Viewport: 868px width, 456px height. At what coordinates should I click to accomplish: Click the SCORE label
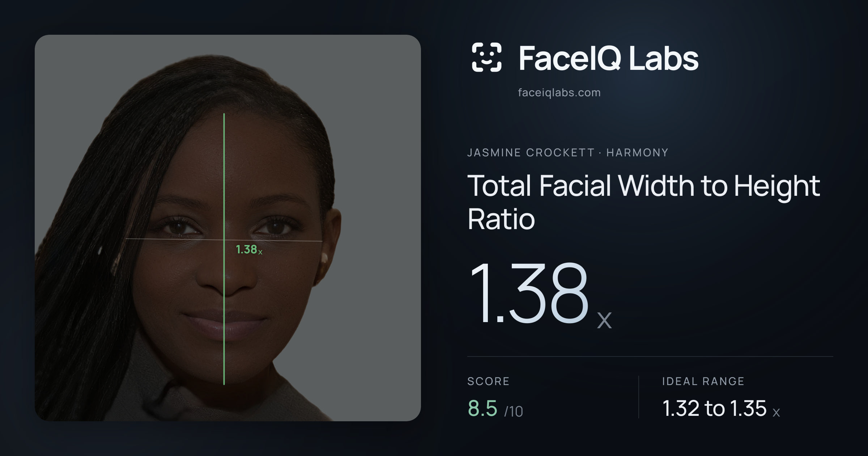488,381
